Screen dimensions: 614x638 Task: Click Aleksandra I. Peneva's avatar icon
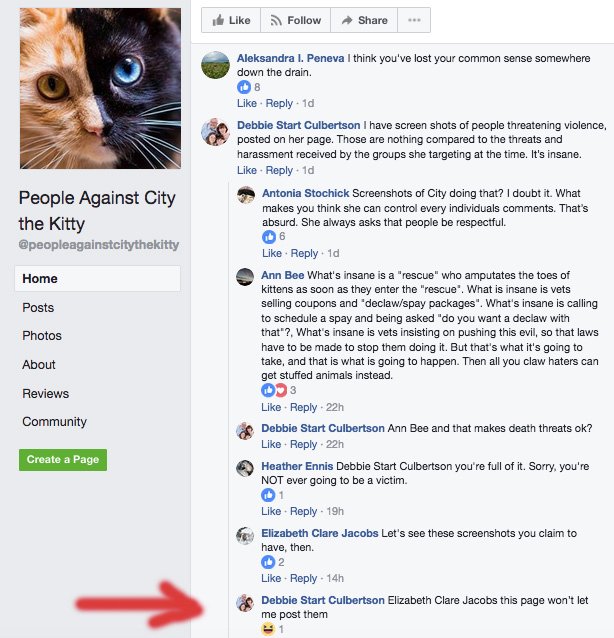(x=215, y=66)
